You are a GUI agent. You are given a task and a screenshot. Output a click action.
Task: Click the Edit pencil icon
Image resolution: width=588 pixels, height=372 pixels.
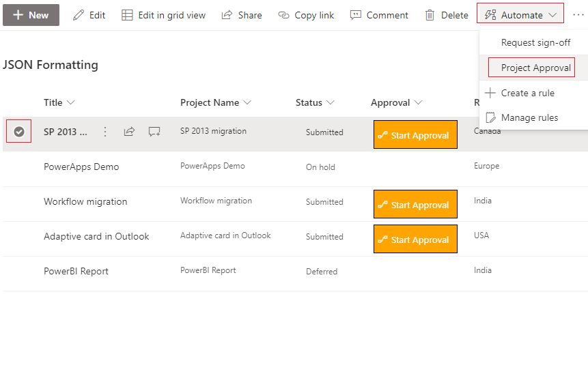tap(79, 15)
